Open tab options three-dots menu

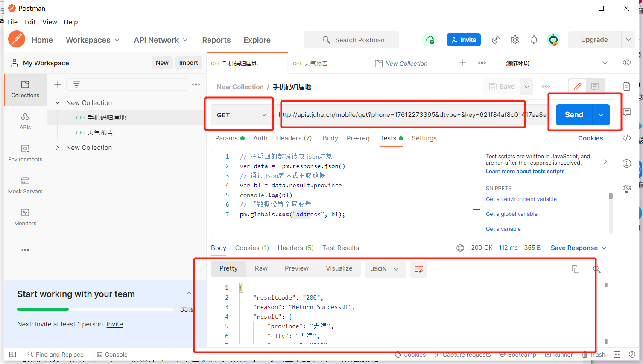coord(482,63)
